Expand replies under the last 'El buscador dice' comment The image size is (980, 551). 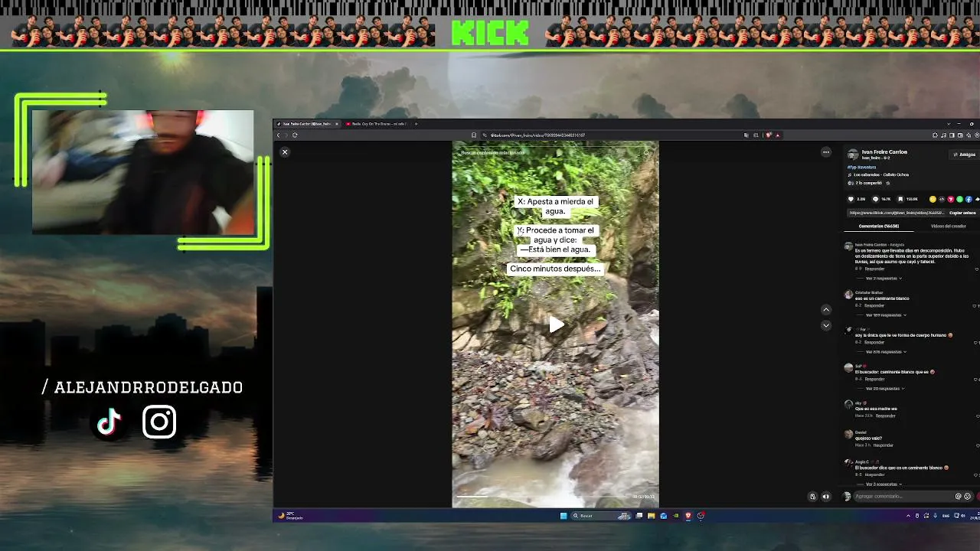(x=884, y=484)
